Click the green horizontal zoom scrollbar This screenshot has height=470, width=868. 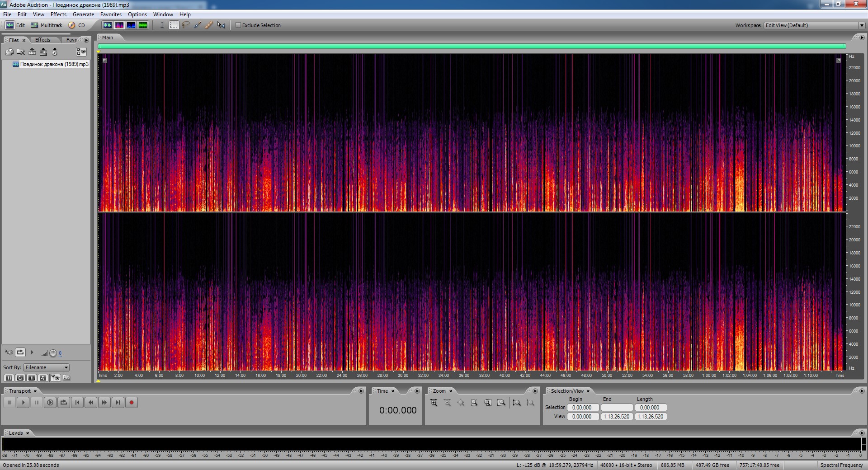click(471, 46)
